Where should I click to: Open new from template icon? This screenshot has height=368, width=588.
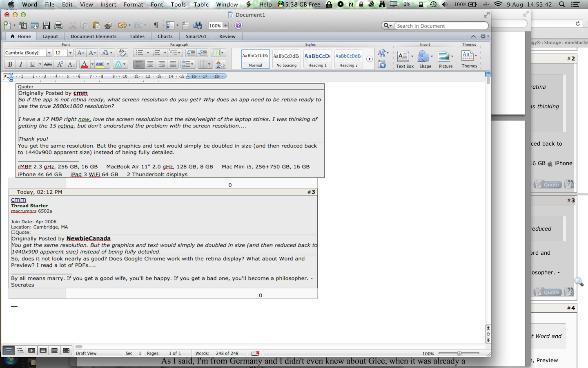click(x=23, y=25)
